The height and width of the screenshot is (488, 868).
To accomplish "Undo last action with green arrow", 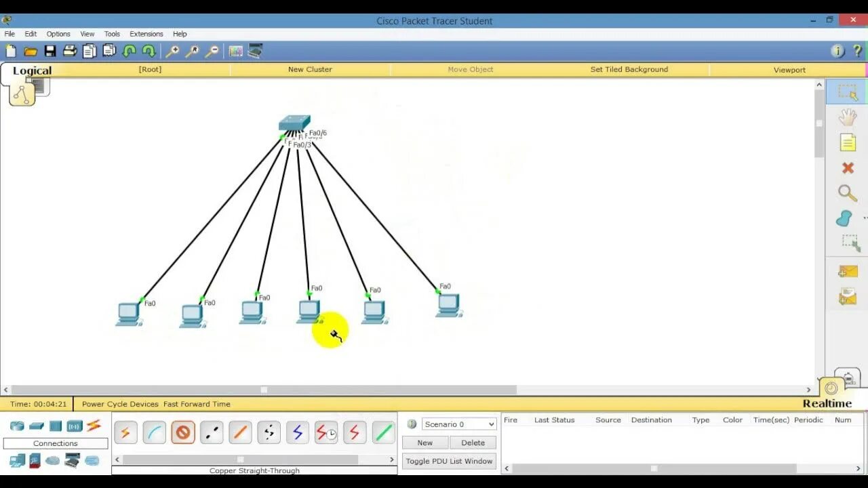I will point(129,51).
